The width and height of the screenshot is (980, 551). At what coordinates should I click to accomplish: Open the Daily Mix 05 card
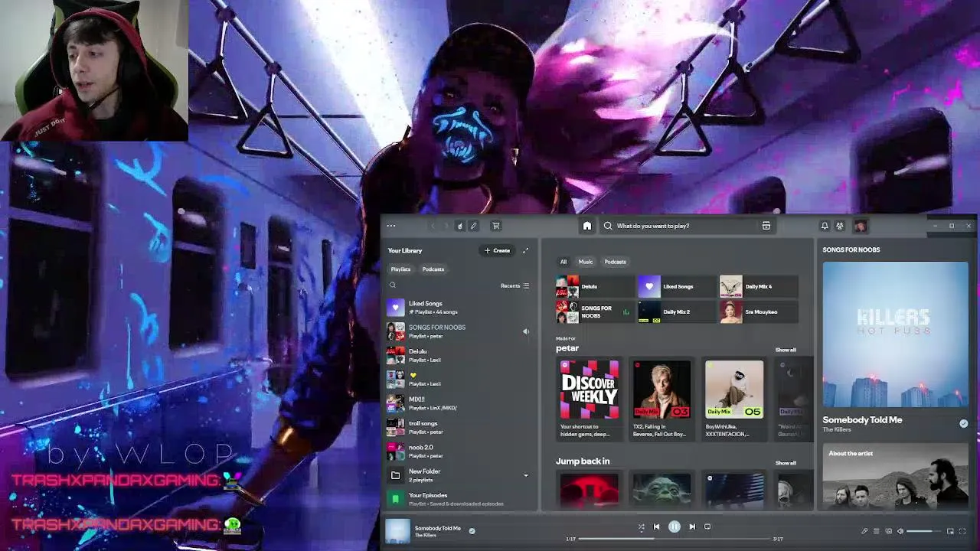pyautogui.click(x=734, y=399)
